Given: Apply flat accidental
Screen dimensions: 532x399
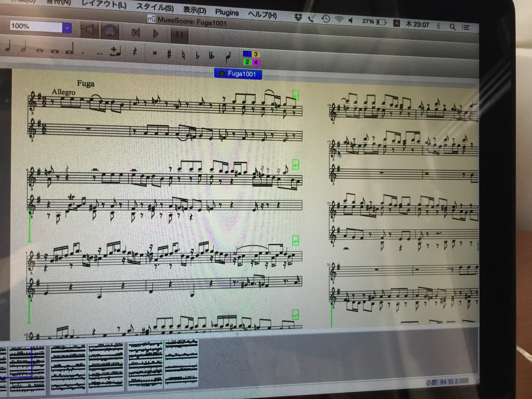Looking at the screenshot, I should 197,55.
